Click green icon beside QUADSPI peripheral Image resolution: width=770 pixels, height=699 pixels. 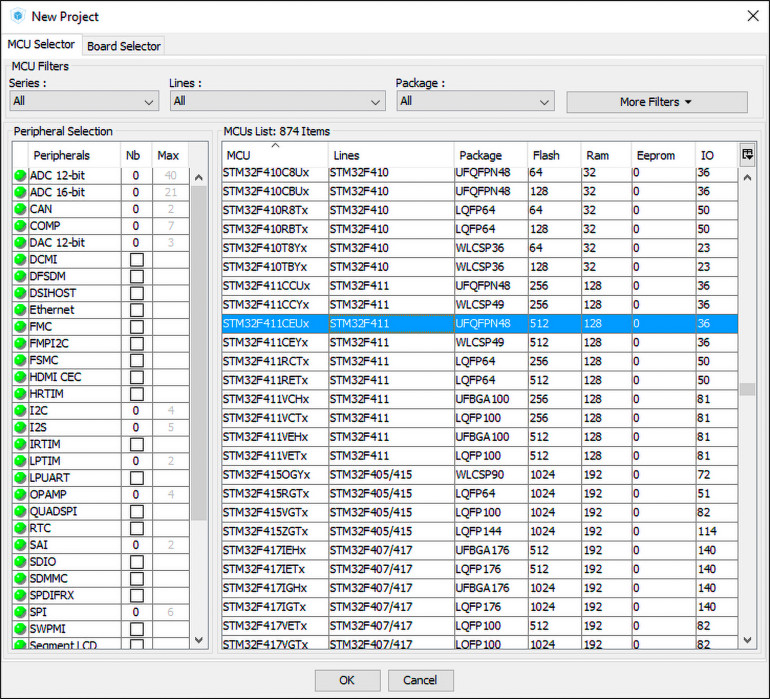pos(20,511)
